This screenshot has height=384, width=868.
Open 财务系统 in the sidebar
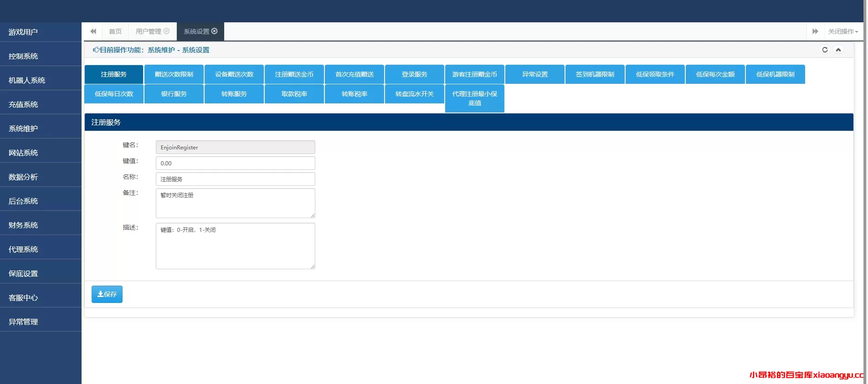(x=23, y=225)
